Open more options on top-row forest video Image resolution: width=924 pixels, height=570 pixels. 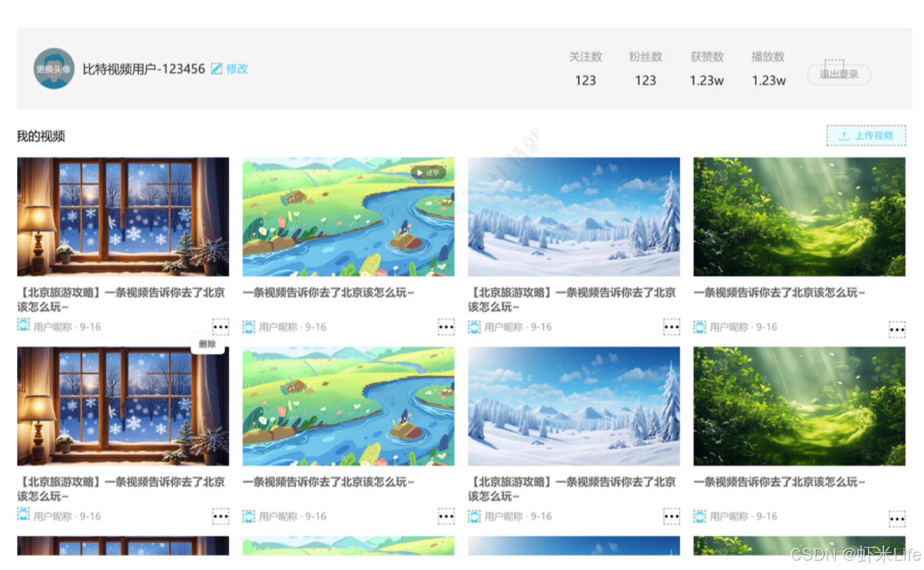pyautogui.click(x=897, y=329)
